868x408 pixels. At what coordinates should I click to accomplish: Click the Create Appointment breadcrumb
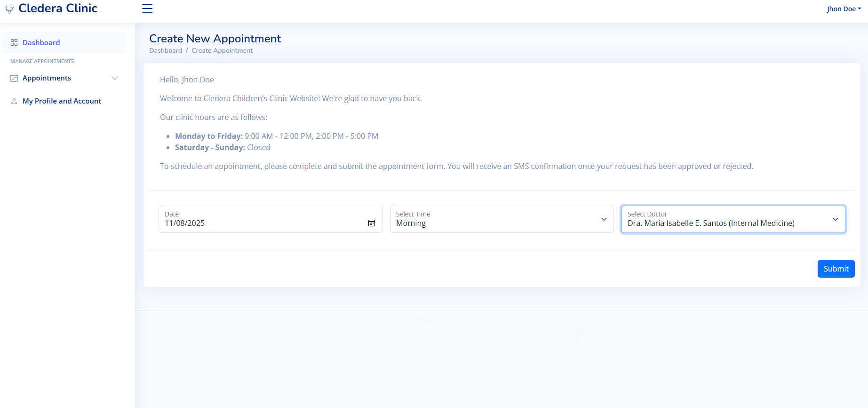click(222, 50)
